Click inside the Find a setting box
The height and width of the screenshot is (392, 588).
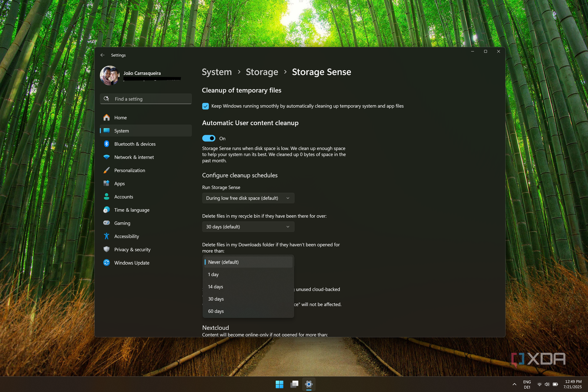[145, 99]
